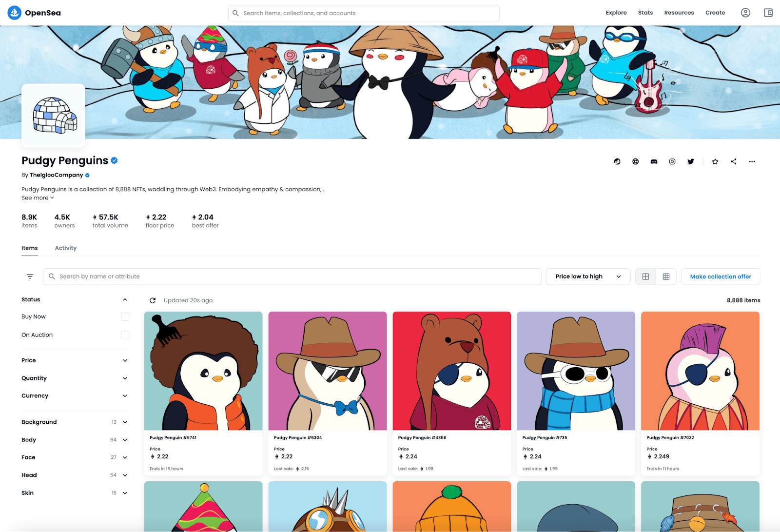
Task: Click the verified badge beside TheIglooCompany
Action: 88,175
